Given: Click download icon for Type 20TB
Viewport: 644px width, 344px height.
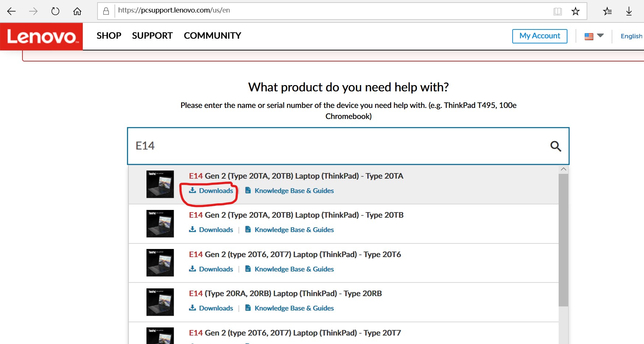Looking at the screenshot, I should 192,229.
